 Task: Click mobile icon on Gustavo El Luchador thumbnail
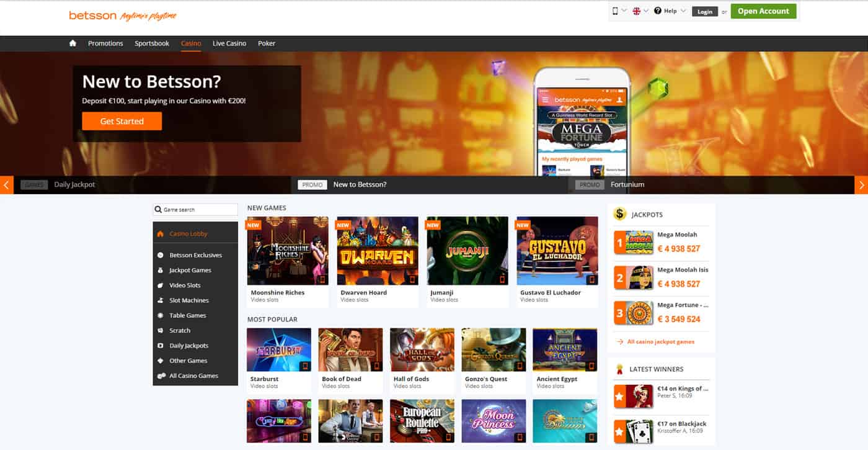pos(591,279)
